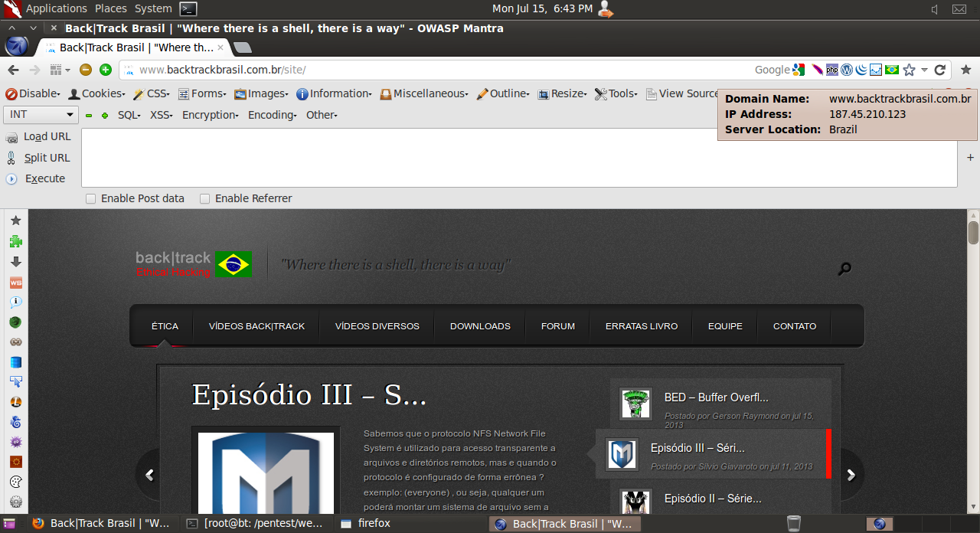Open the green puzzle add-ons sidebar icon
This screenshot has height=533, width=980.
tap(15, 241)
